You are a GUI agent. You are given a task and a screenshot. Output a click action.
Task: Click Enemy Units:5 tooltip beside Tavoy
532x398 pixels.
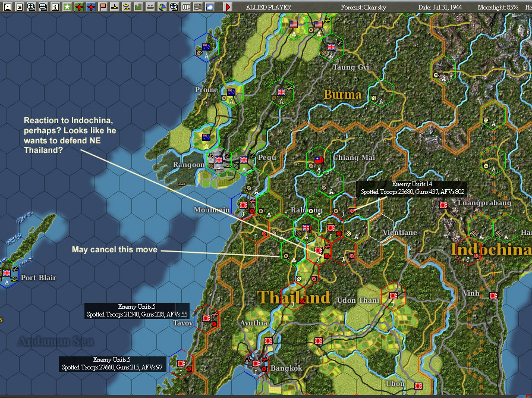(137, 311)
